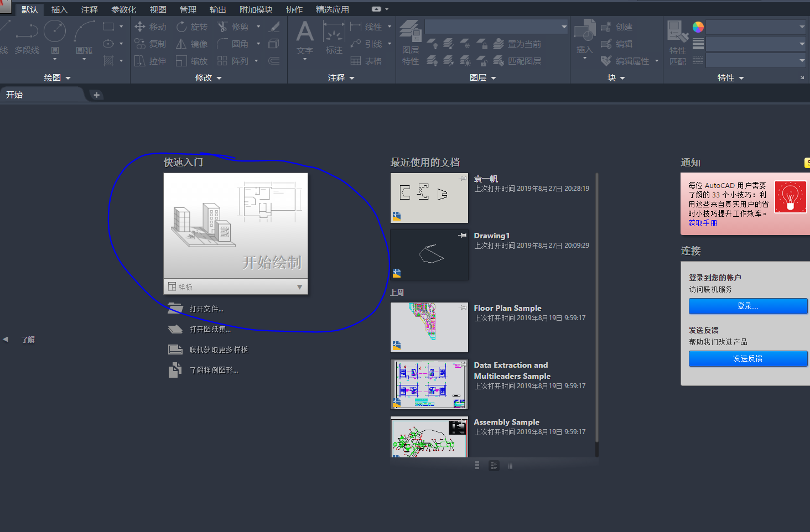Viewport: 810px width, 532px height.
Task: Activate the Mirror (镜像) tool
Action: pyautogui.click(x=191, y=44)
